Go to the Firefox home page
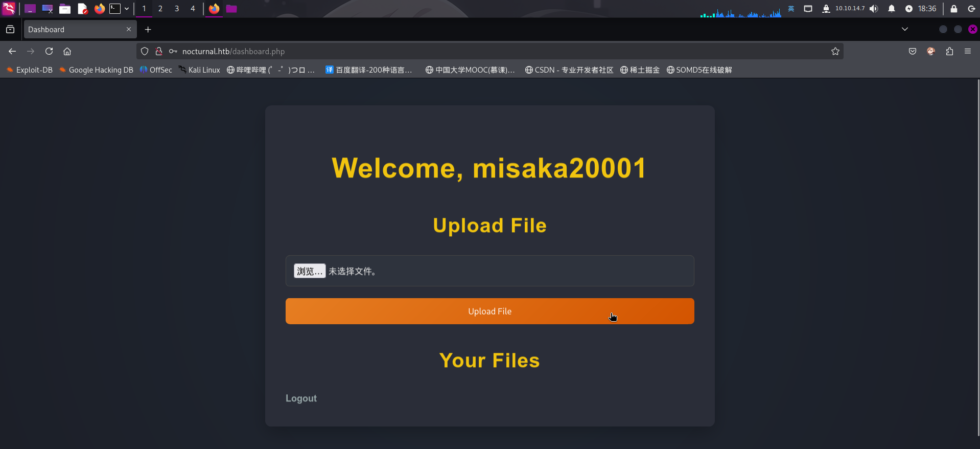The height and width of the screenshot is (449, 980). pyautogui.click(x=67, y=51)
